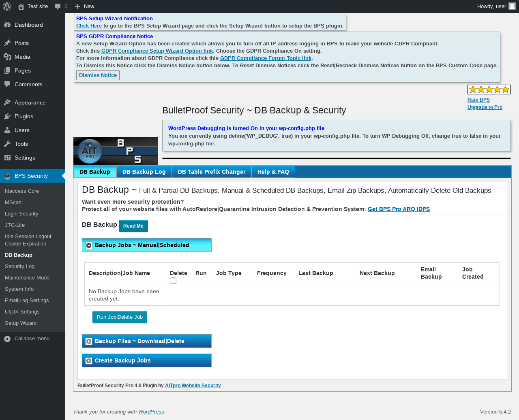
Task: Tick the Delete column checkbox
Action: 173,281
